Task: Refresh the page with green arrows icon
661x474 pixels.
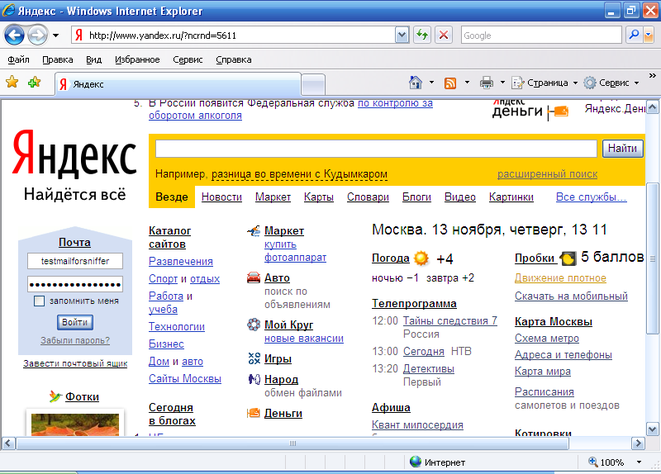Action: point(422,35)
